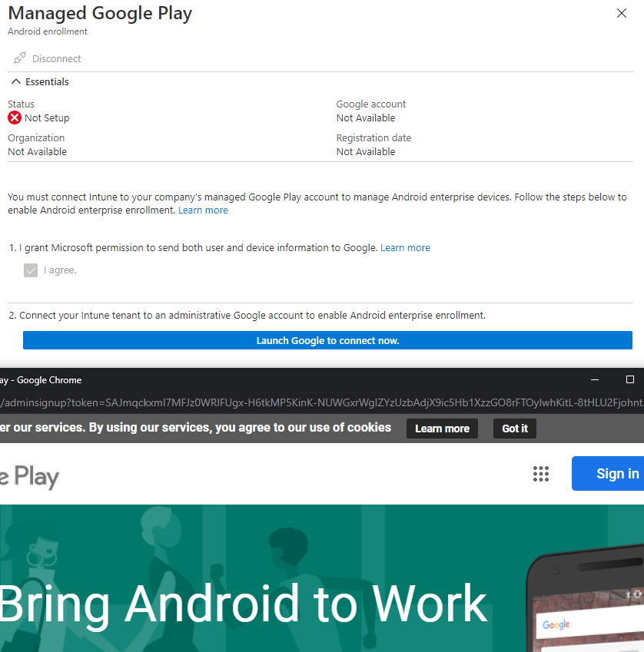Click the red Not Setup status icon
Image resolution: width=644 pixels, height=652 pixels.
tap(15, 117)
